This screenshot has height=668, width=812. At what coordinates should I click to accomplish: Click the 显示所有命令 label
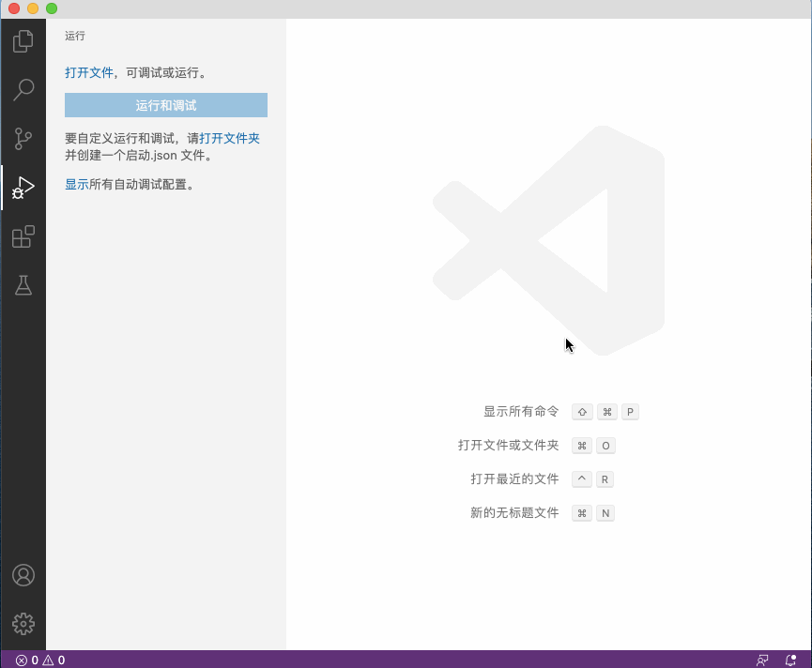[x=521, y=411]
